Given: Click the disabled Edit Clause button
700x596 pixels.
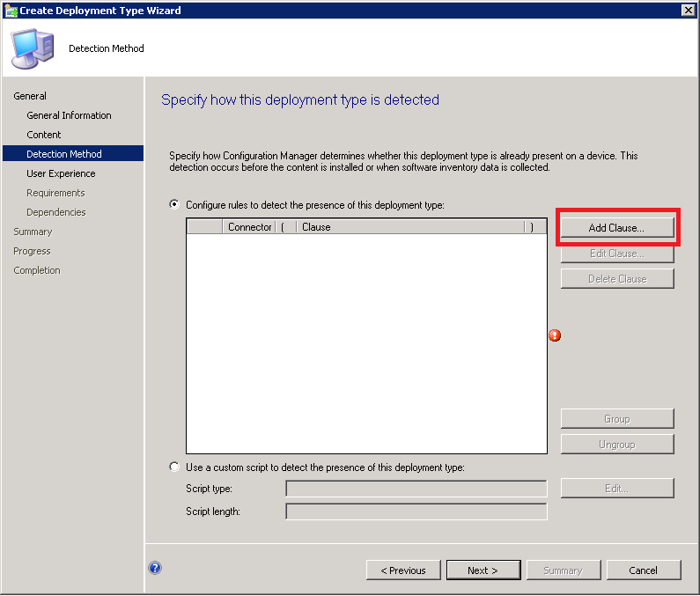Looking at the screenshot, I should (x=617, y=254).
